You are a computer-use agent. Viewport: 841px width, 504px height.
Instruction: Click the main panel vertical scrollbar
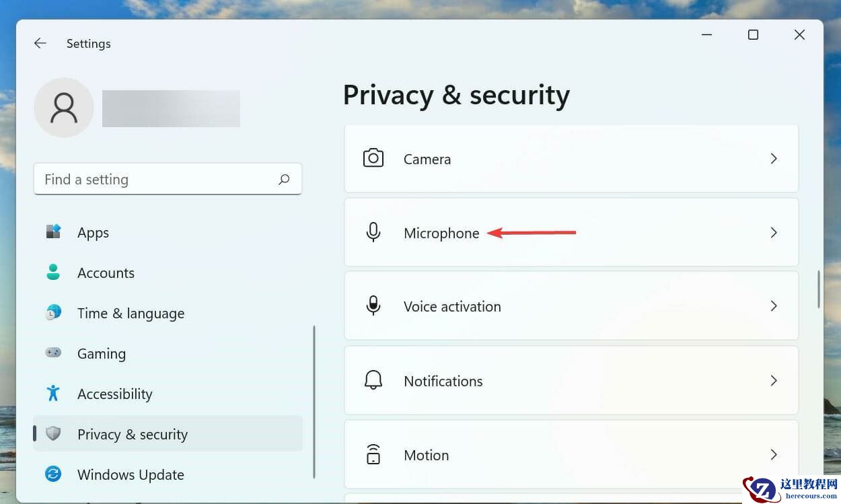pos(819,289)
